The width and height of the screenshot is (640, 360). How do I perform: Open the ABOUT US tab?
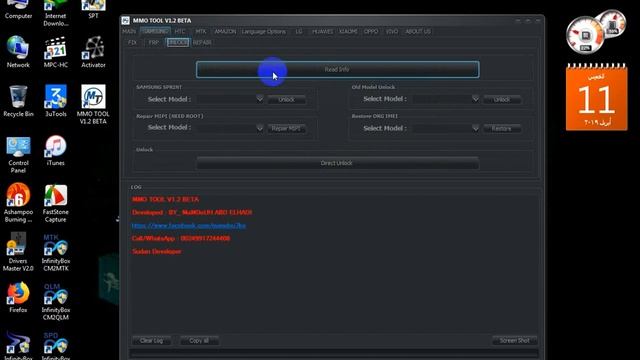tap(418, 31)
